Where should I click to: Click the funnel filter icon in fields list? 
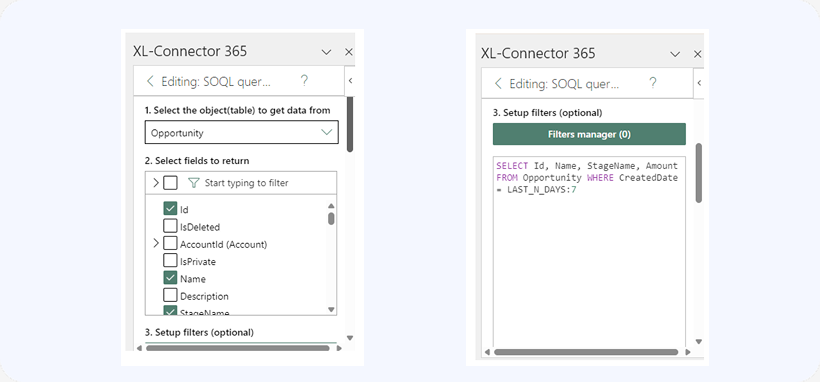(193, 183)
